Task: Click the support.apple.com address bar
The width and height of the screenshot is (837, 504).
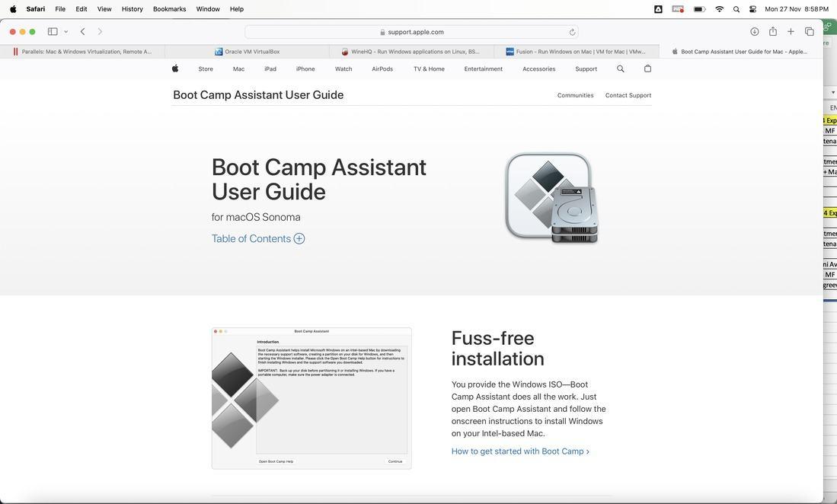Action: (411, 32)
